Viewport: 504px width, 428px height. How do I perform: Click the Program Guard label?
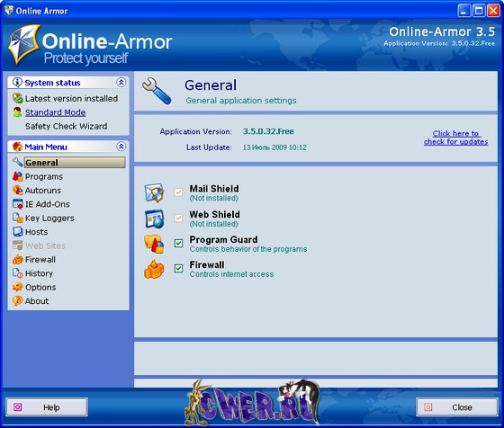223,239
